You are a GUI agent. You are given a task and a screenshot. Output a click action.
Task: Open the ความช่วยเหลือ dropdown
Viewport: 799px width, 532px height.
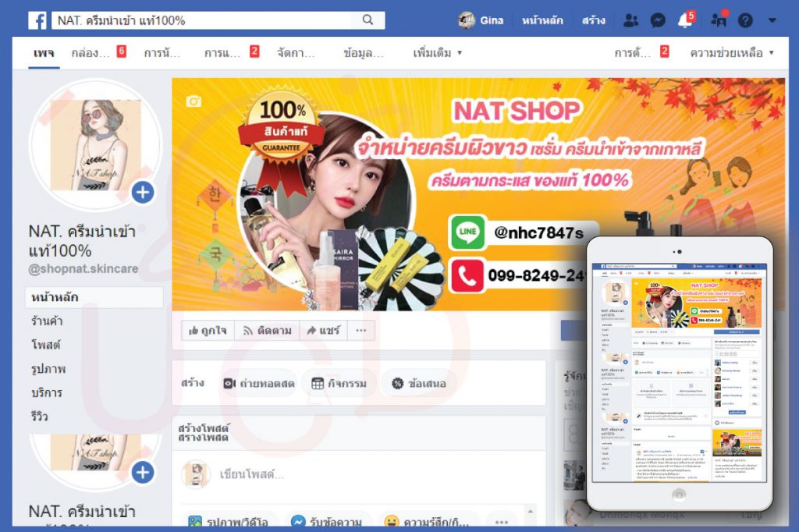(732, 53)
